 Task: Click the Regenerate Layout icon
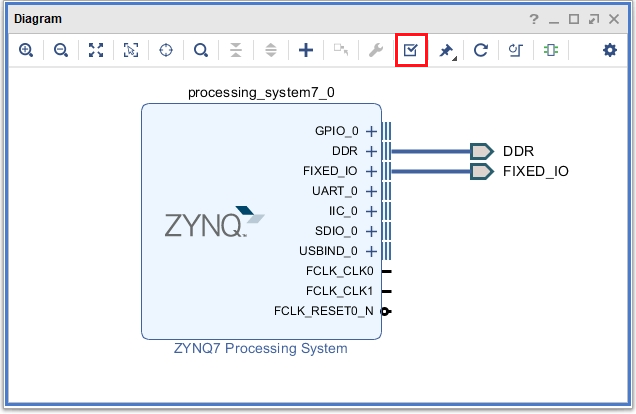481,50
